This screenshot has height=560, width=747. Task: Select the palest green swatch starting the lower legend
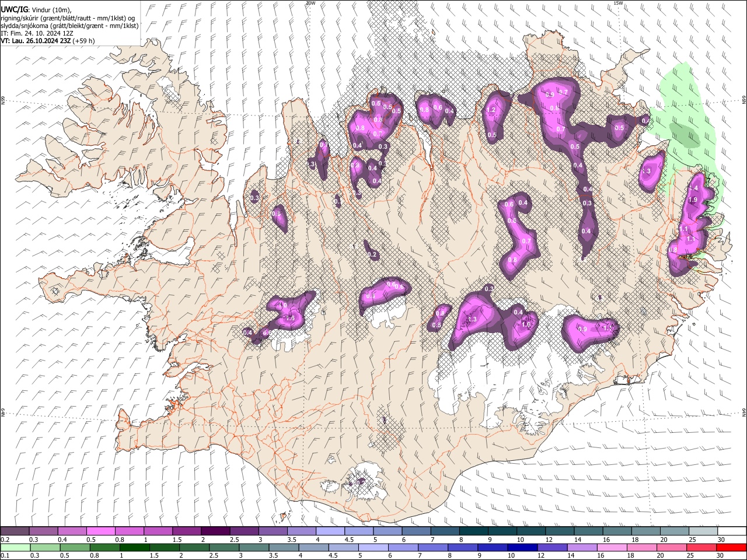pyautogui.click(x=15, y=547)
